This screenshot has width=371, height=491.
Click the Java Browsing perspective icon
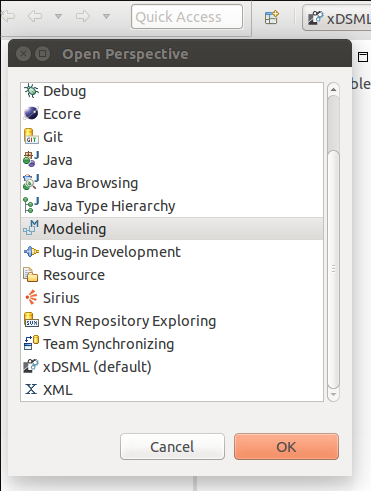(31, 183)
